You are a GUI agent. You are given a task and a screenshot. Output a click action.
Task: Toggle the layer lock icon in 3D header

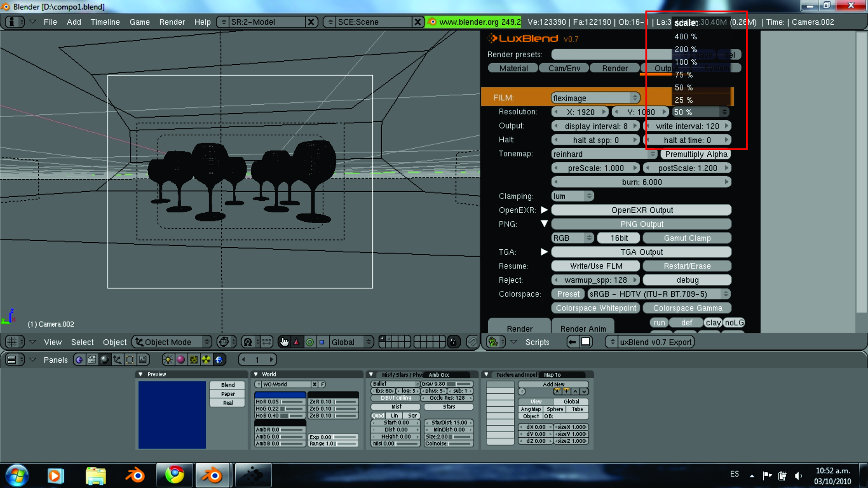(453, 342)
